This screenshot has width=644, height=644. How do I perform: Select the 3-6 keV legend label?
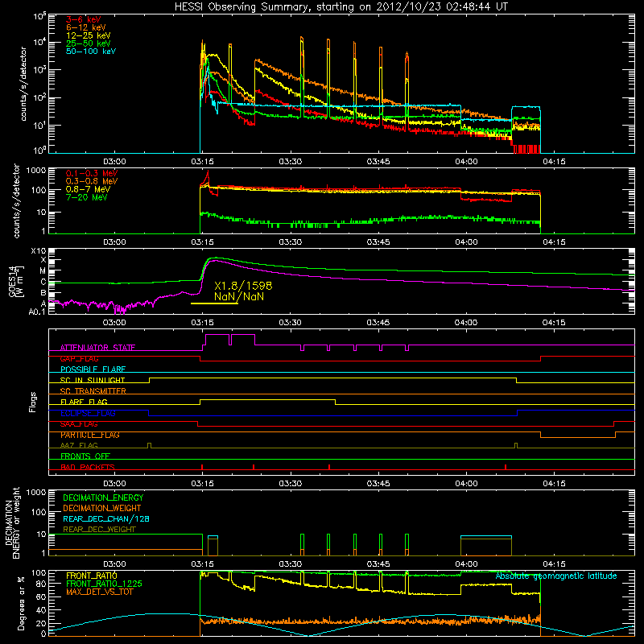[83, 19]
